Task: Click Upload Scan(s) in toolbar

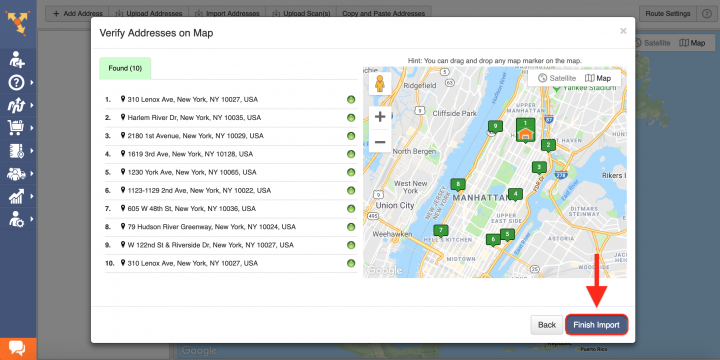Action: [x=301, y=13]
